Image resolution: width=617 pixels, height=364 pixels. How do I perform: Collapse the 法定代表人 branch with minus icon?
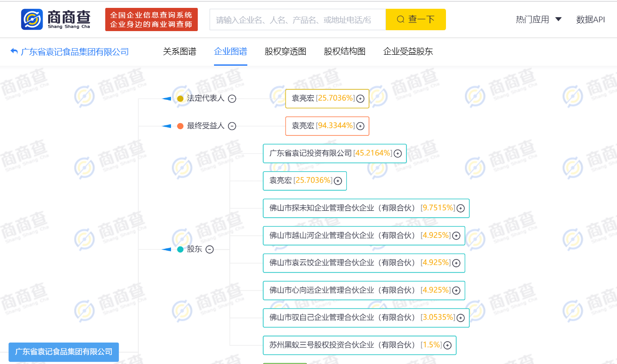click(232, 99)
